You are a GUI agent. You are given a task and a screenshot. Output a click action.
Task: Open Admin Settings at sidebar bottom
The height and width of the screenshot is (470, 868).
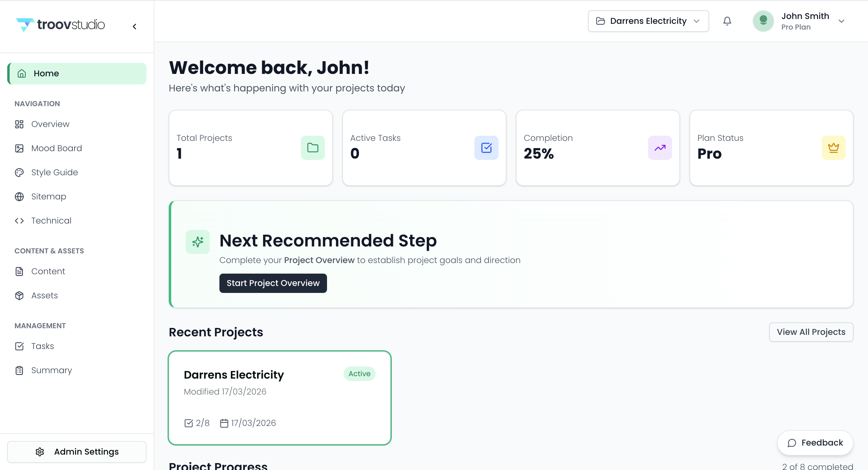coord(77,452)
